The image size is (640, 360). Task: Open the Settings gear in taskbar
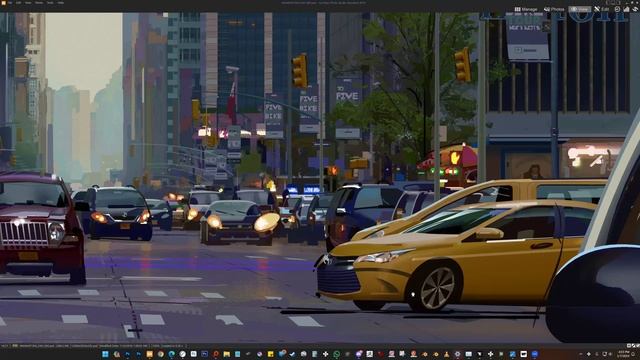pos(457,354)
